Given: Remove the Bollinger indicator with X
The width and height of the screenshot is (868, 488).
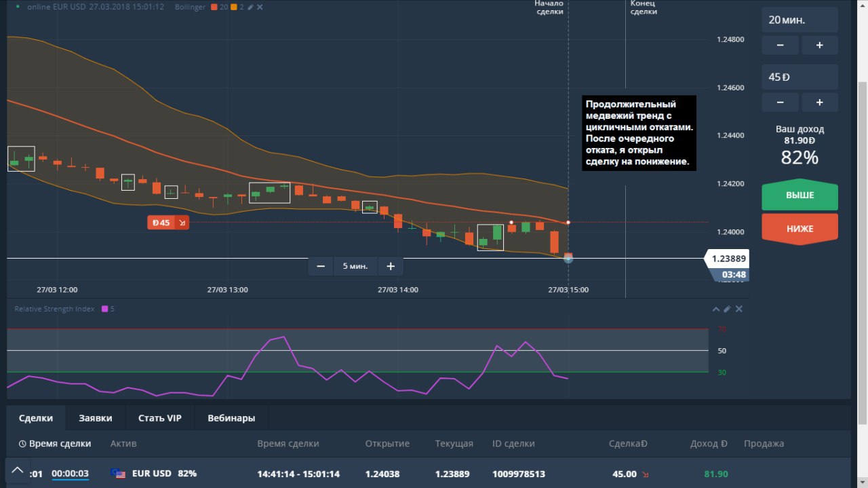Looking at the screenshot, I should 260,7.
